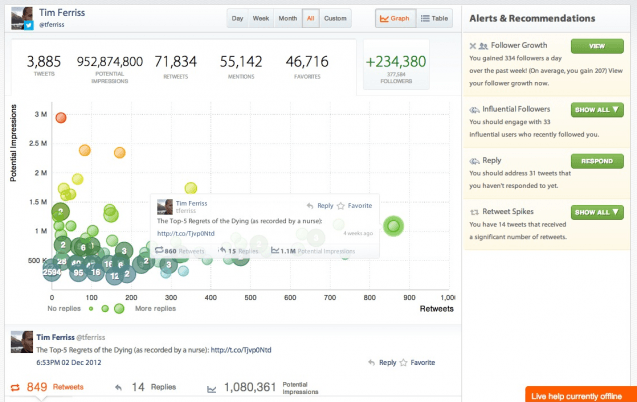Switch to Table view
This screenshot has width=637, height=402.
pyautogui.click(x=434, y=18)
